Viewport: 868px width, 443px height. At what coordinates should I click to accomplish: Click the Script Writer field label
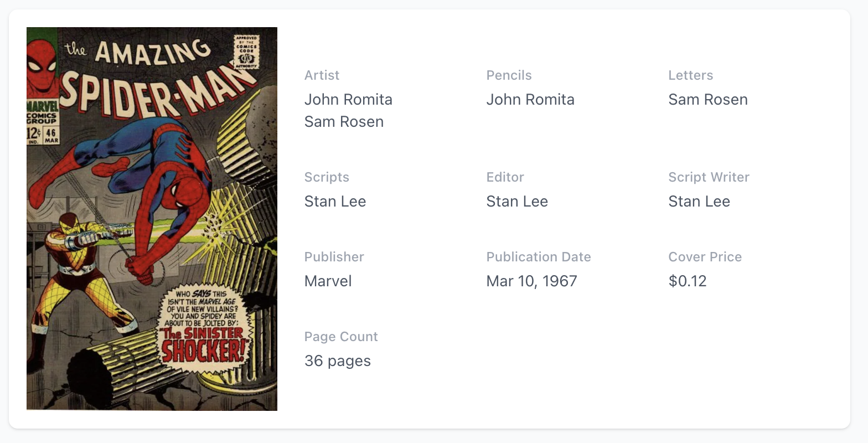709,177
